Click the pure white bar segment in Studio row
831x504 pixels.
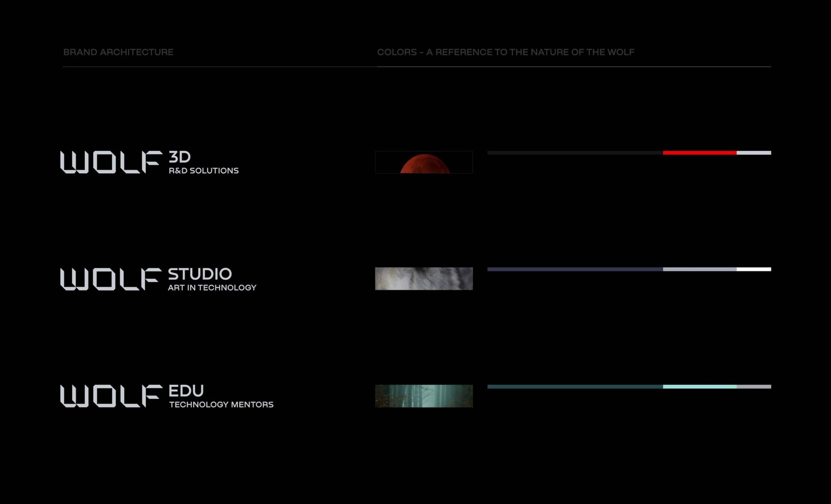coord(754,269)
